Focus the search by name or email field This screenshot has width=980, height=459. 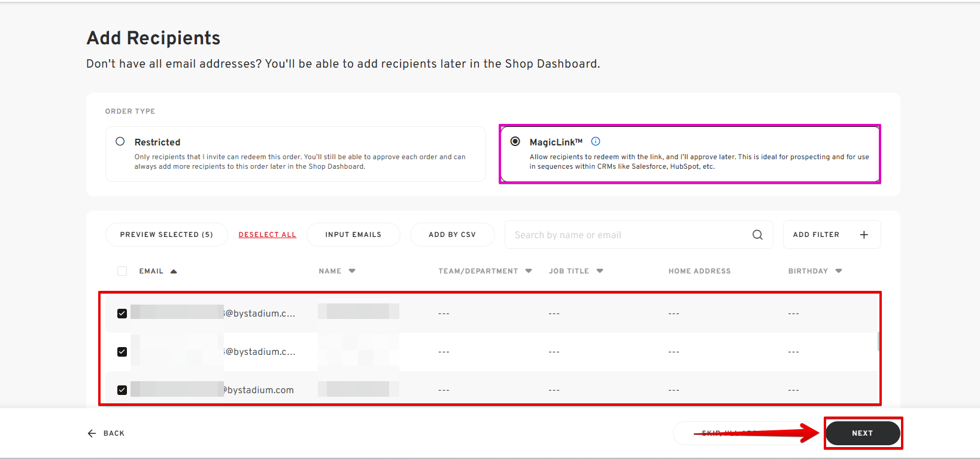629,235
